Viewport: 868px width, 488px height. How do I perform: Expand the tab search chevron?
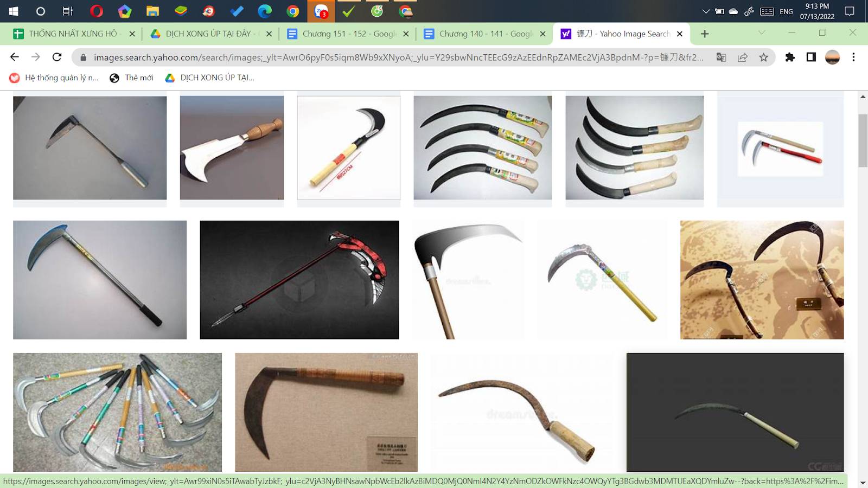click(762, 33)
